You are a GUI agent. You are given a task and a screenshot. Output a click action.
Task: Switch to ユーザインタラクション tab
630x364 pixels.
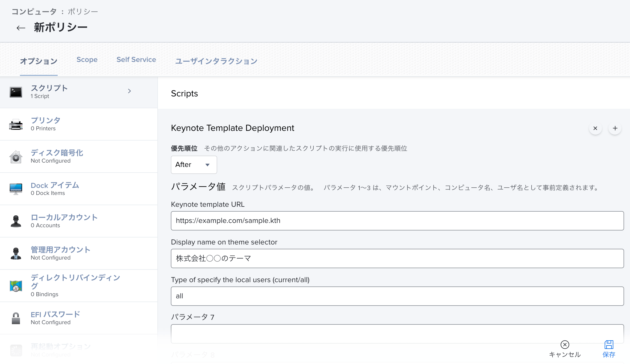coord(216,61)
